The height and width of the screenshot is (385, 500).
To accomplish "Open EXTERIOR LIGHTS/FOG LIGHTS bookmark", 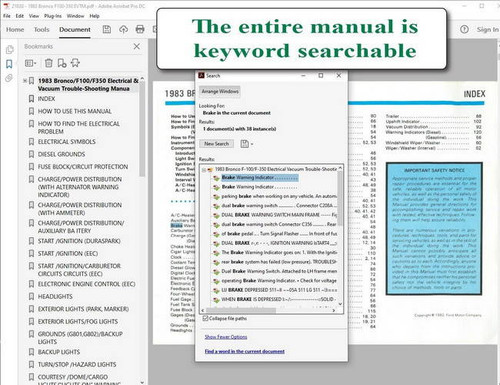I will (78, 321).
